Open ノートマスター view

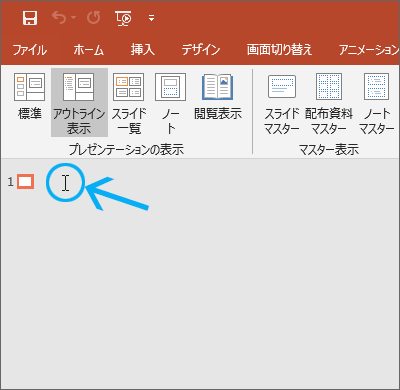377,103
